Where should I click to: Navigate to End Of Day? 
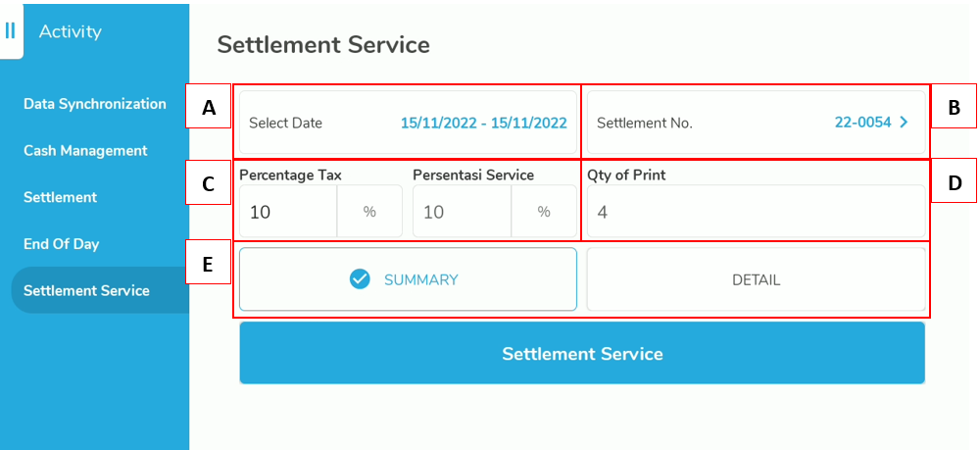61,244
